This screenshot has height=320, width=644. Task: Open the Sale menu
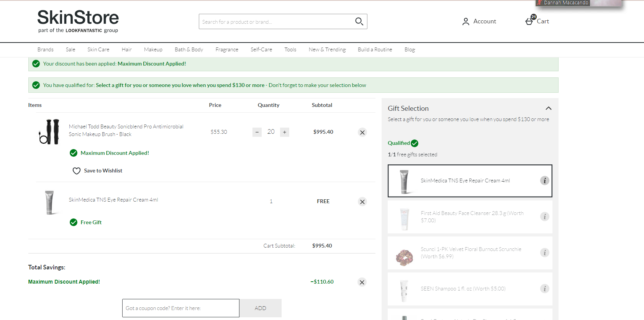click(x=70, y=49)
